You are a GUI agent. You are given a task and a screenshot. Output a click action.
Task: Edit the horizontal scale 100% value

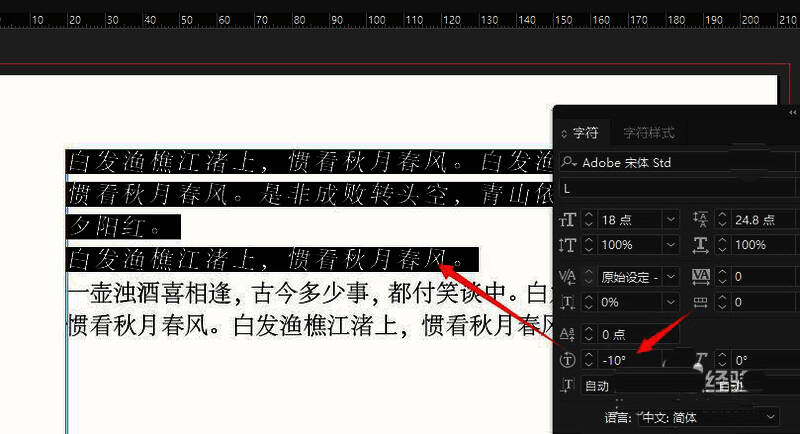[x=762, y=245]
